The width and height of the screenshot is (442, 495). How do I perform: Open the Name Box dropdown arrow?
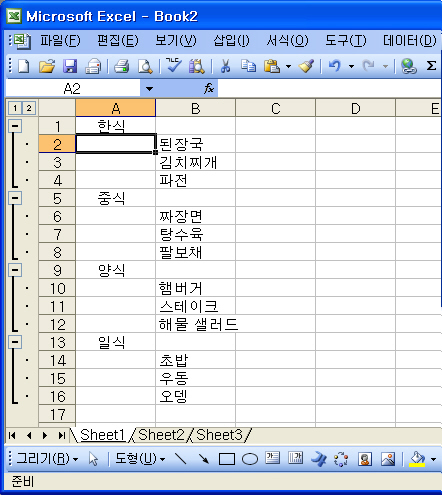tap(149, 89)
